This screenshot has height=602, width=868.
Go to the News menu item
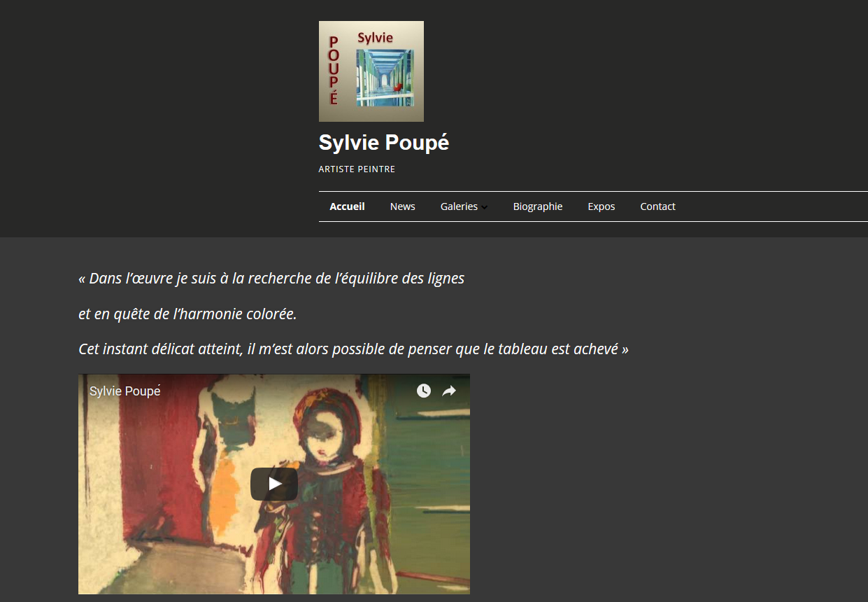403,206
